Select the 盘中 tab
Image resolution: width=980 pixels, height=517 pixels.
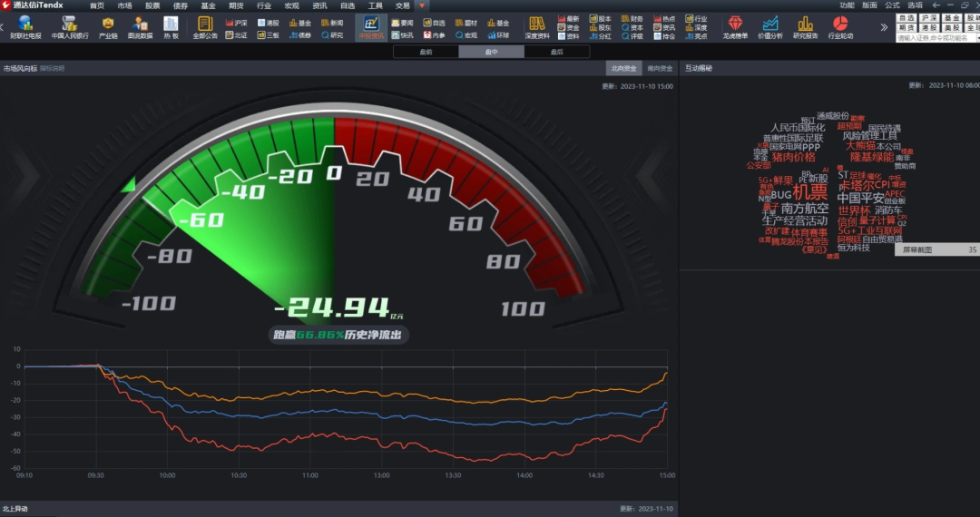coord(491,52)
